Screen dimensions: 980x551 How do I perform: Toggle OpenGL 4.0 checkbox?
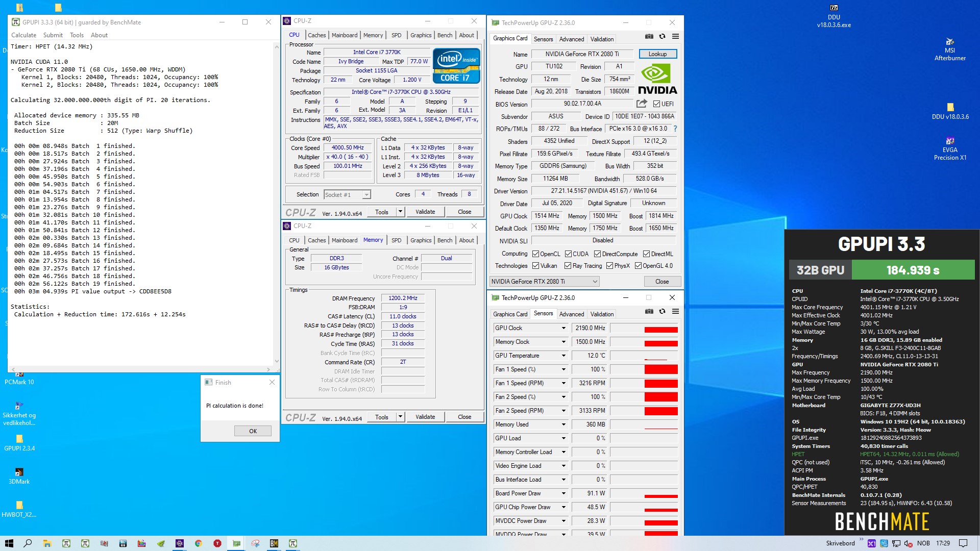click(638, 266)
